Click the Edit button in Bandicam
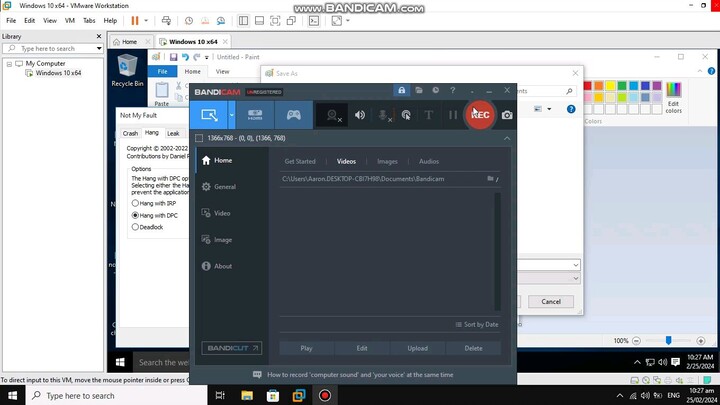Screen dimensions: 720x405 pos(362,348)
